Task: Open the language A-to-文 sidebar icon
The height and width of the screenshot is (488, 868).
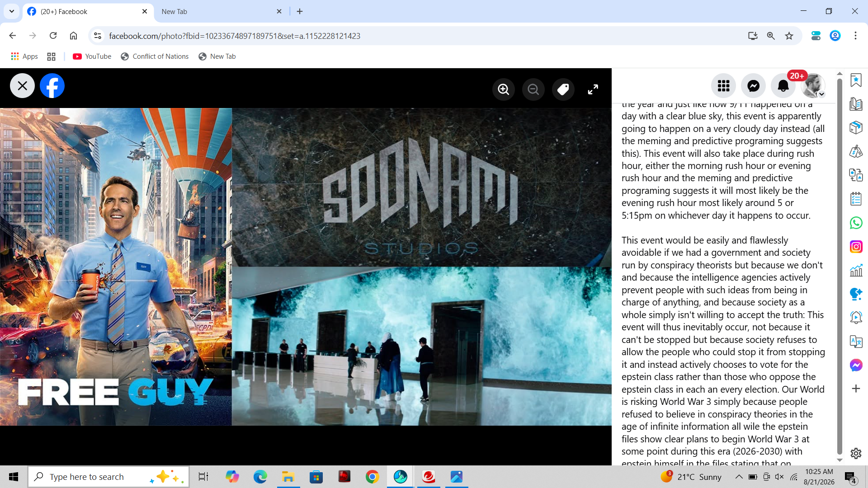Action: tap(856, 341)
